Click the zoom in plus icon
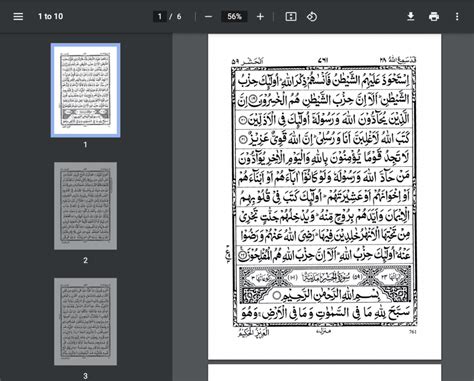Screen dimensions: 474x381 [x=260, y=16]
